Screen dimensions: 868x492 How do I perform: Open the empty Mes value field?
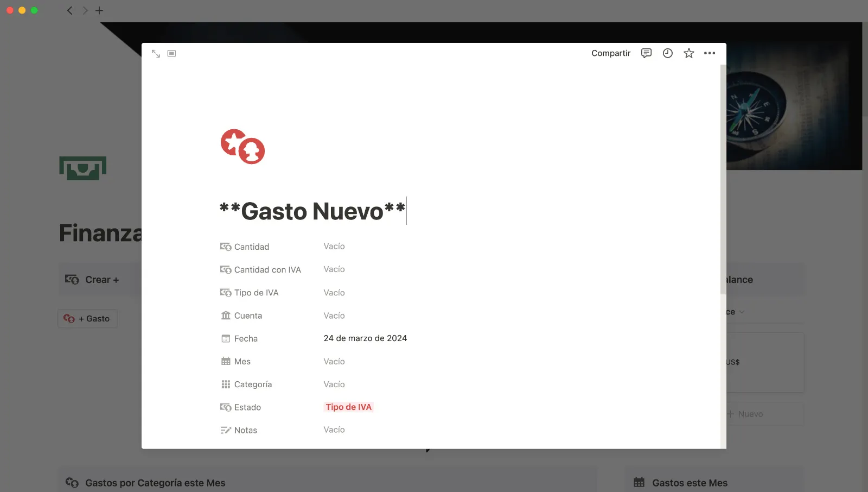pos(334,362)
